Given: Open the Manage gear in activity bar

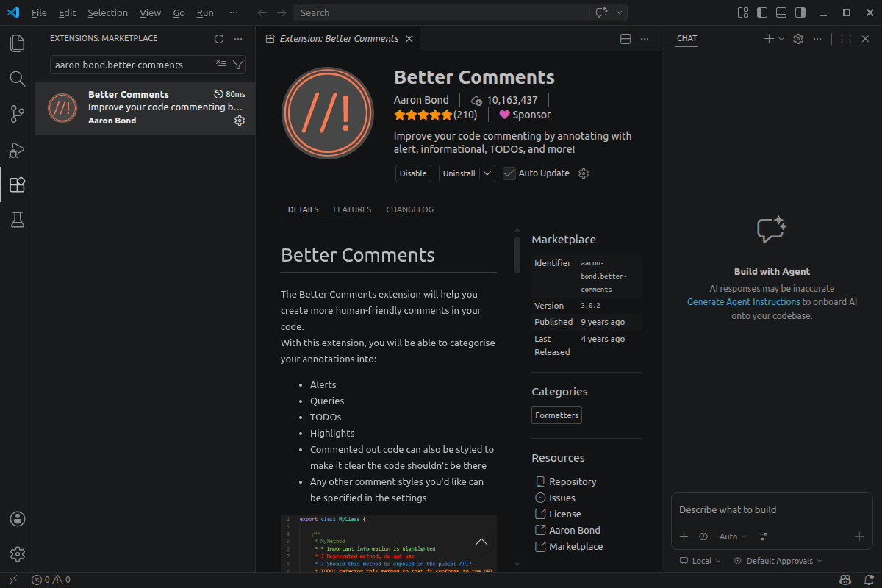Looking at the screenshot, I should click(18, 554).
